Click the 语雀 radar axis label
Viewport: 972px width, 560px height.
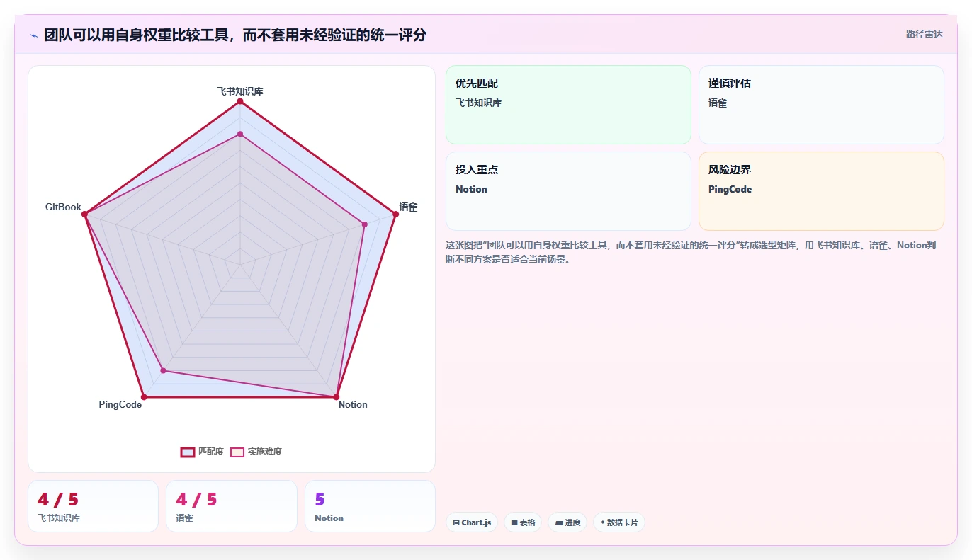point(408,207)
